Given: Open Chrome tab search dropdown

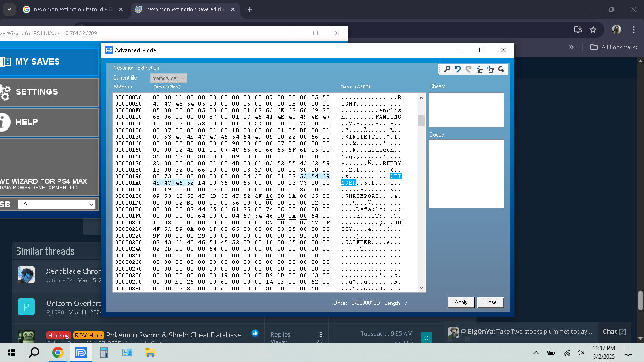Looking at the screenshot, I should coord(9,9).
